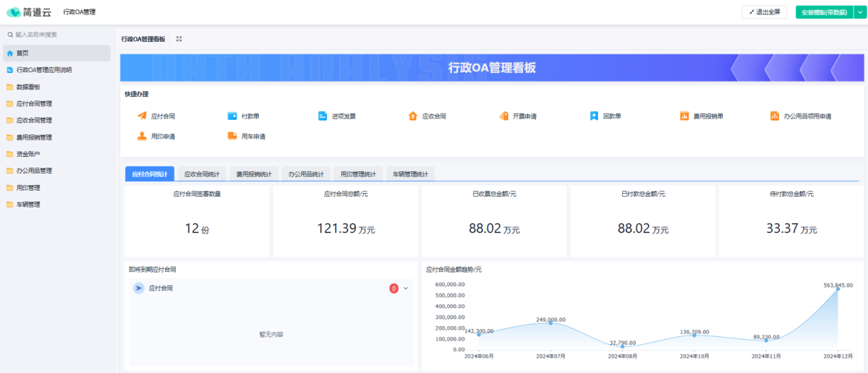
Task: Open the 回款单 bookmark icon
Action: 594,116
